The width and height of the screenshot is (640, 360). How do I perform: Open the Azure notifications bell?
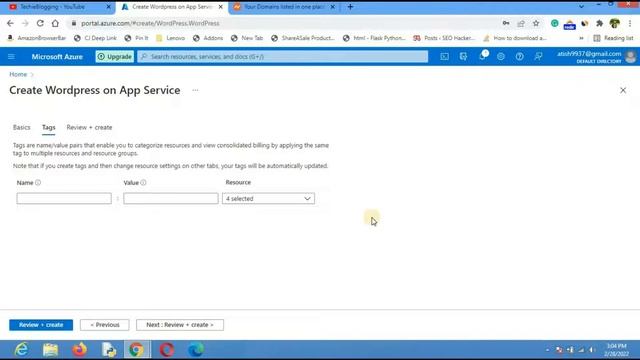point(482,56)
